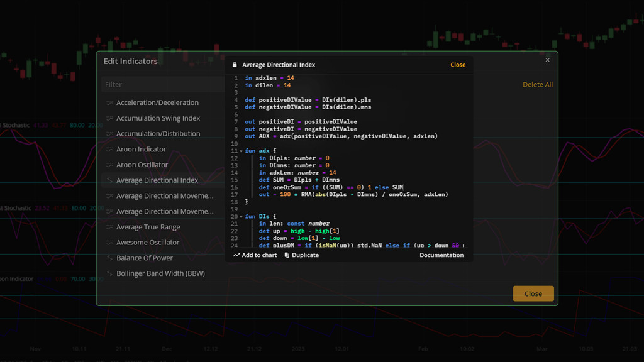The height and width of the screenshot is (362, 644).
Task: Click the Average True Range indicator icon
Action: coord(109,227)
